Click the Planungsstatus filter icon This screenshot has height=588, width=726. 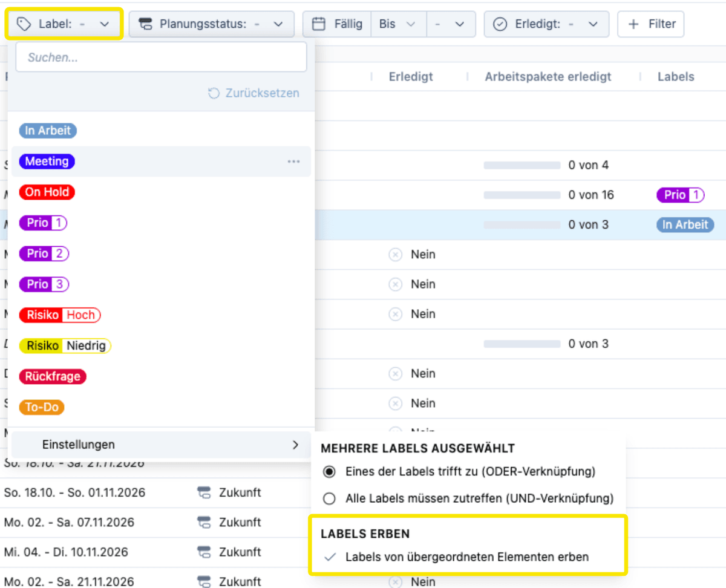145,24
